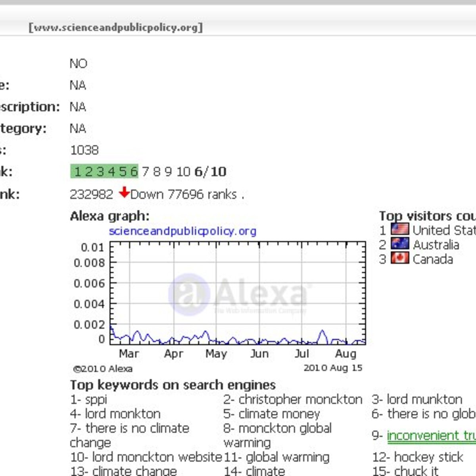This screenshot has height=476, width=476.
Task: Click the red down arrow rank icon
Action: tap(124, 192)
